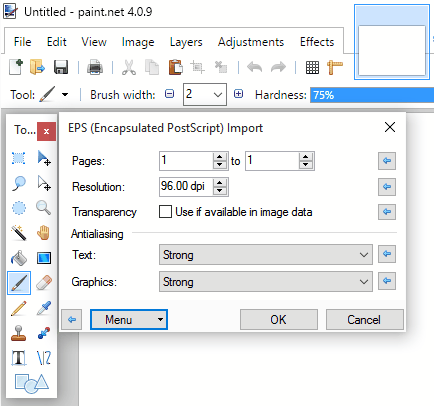Click reset arrow for Text antialiasing

(x=387, y=254)
